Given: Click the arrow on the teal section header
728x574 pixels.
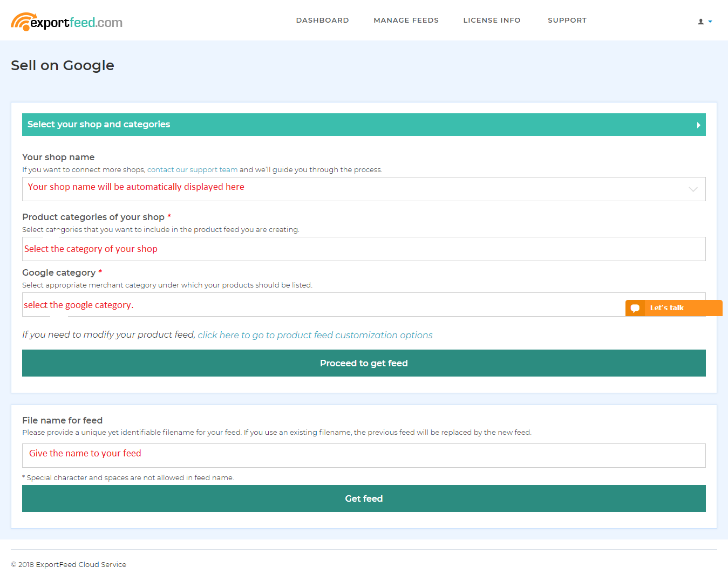Looking at the screenshot, I should pyautogui.click(x=698, y=125).
